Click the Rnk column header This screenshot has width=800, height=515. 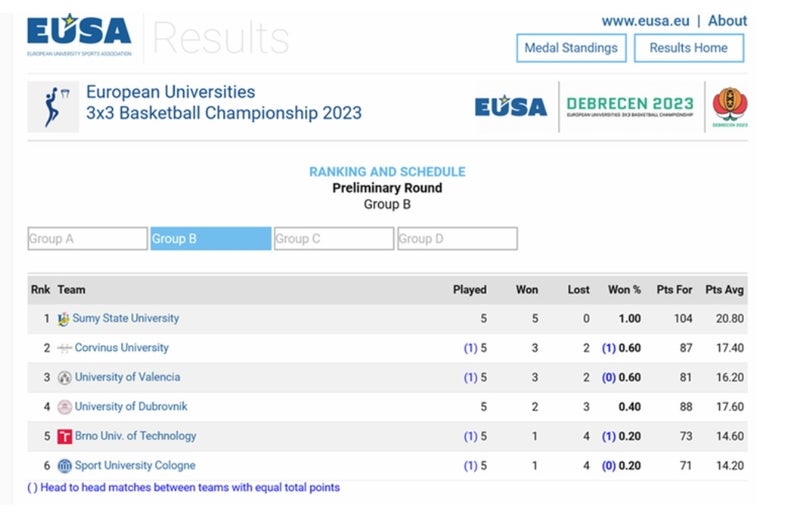[x=40, y=290]
